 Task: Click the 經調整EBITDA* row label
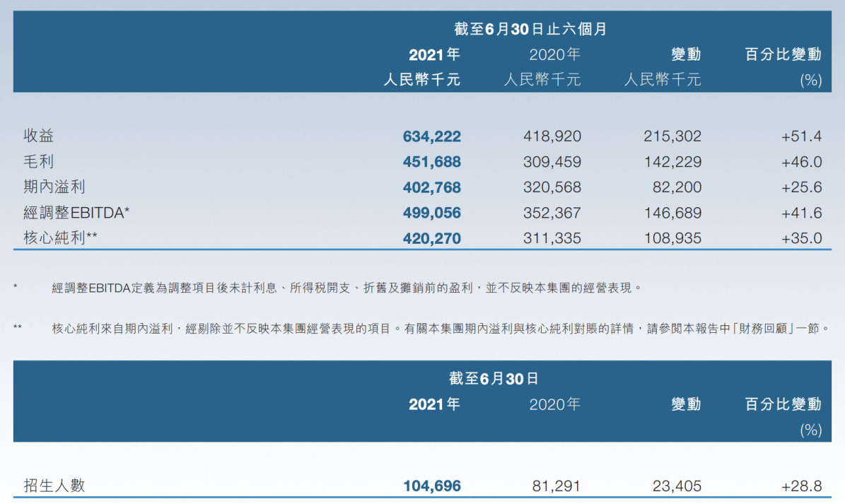(x=76, y=213)
